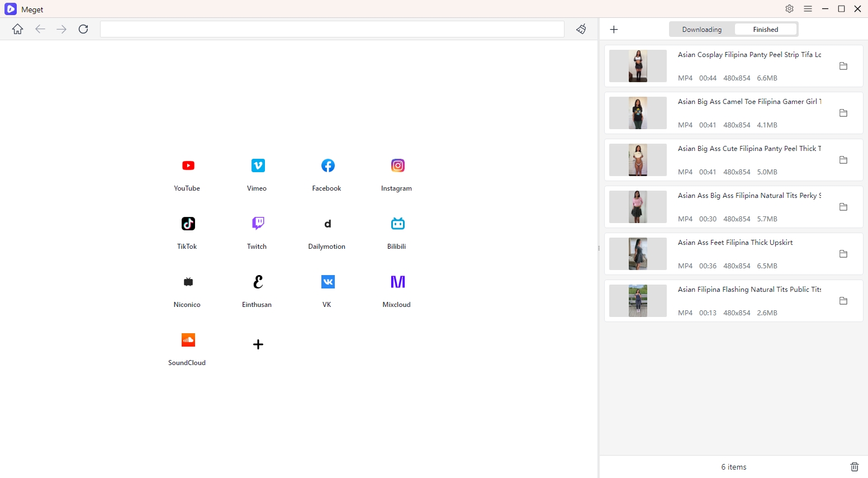Viewport: 868px width, 478px height.
Task: Navigate back in the browser
Action: coord(40,29)
